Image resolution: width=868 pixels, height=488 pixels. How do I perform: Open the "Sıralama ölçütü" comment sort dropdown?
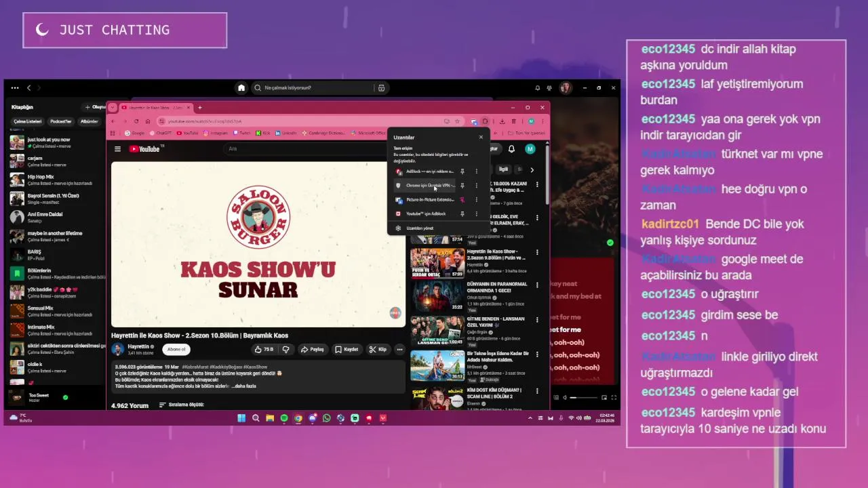[181, 405]
